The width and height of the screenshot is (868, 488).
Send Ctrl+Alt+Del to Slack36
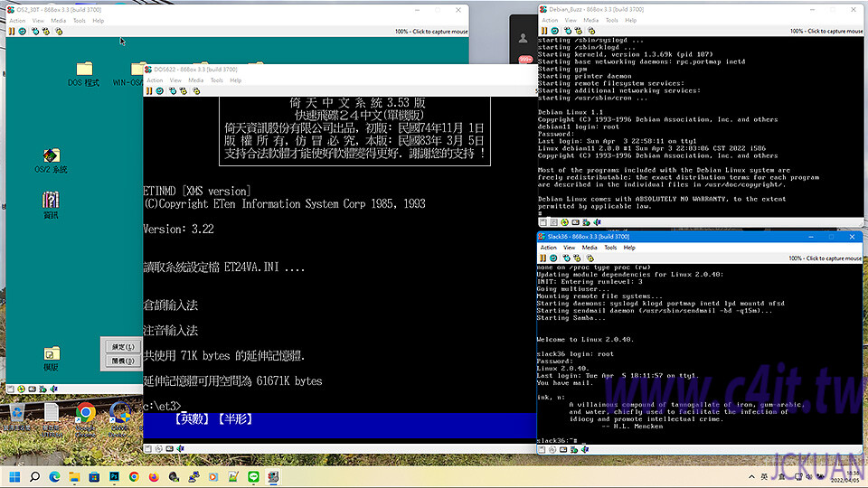(566, 258)
